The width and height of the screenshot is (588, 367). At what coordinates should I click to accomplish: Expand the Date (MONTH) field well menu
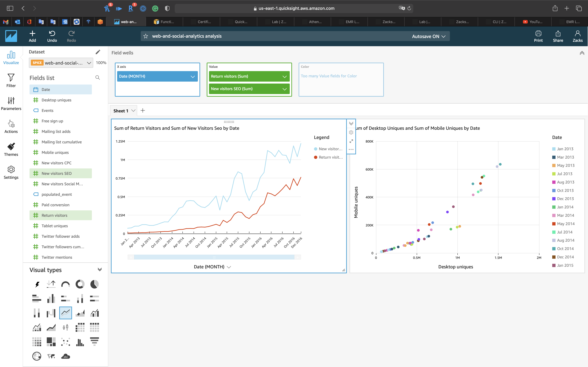pos(193,77)
